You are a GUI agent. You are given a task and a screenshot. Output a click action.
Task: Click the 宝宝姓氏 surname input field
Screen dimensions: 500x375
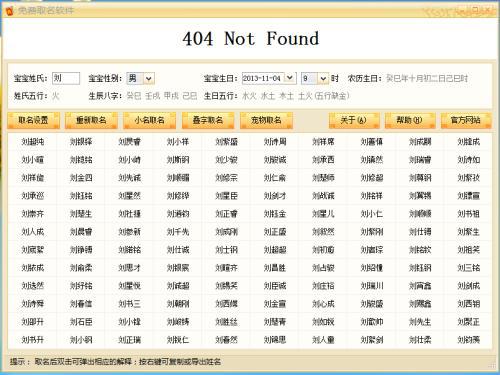pos(66,78)
